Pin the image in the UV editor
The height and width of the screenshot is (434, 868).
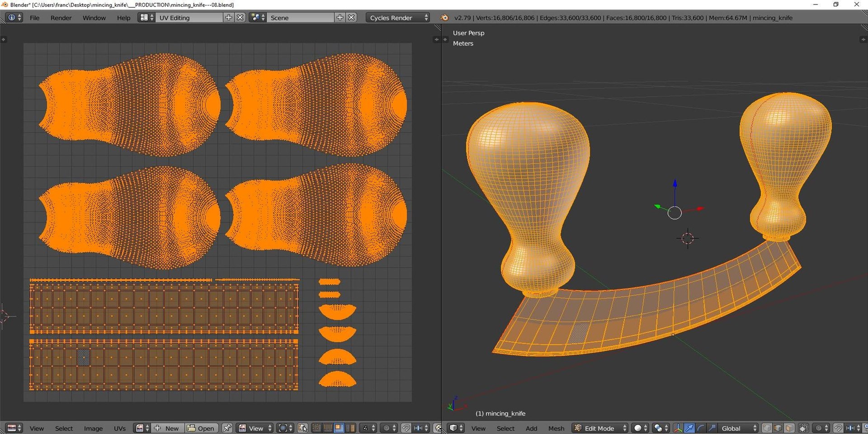pyautogui.click(x=227, y=428)
